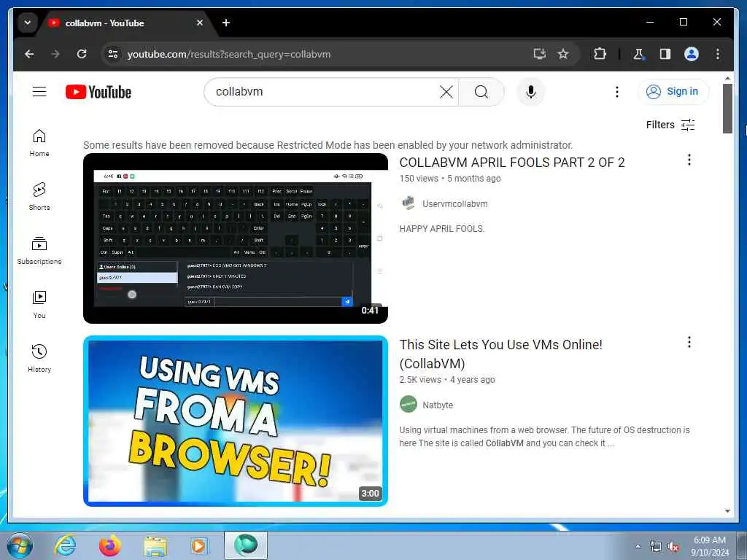
Task: Launch Internet Explorer from taskbar
Action: pos(65,545)
